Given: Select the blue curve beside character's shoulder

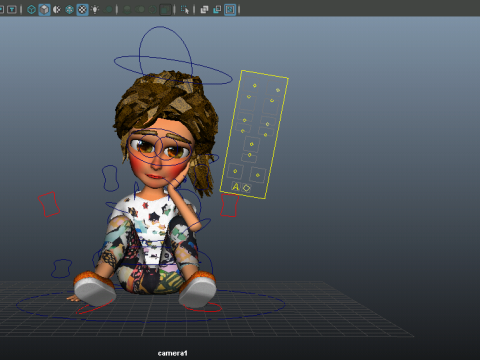Looking at the screenshot, I should pyautogui.click(x=110, y=178).
